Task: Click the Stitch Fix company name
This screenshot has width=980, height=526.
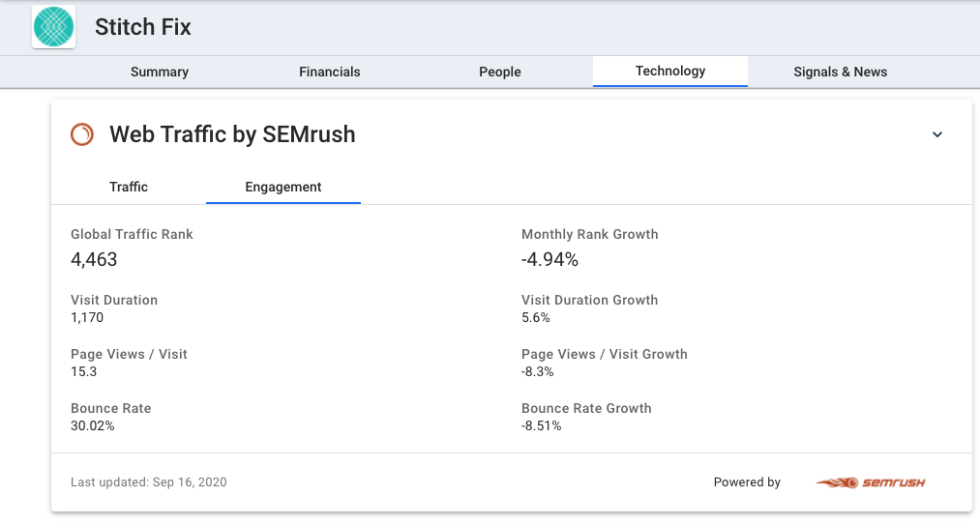Action: [143, 27]
